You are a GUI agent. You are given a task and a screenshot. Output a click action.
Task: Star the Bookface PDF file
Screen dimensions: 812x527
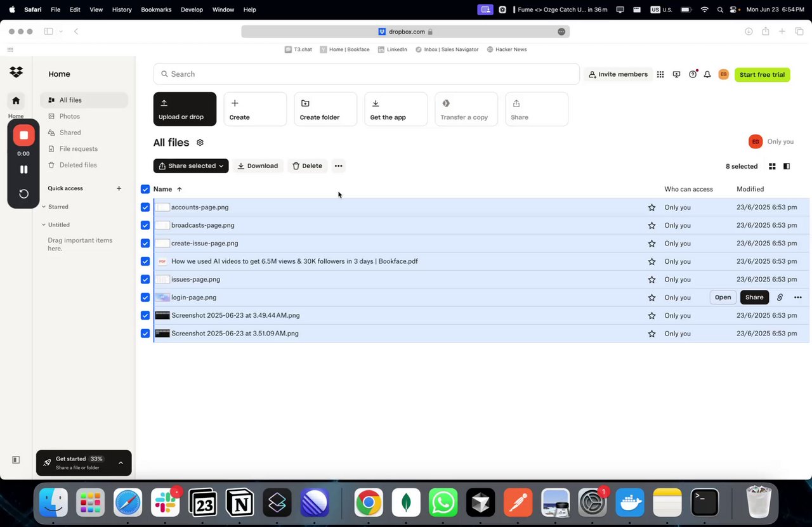(652, 261)
